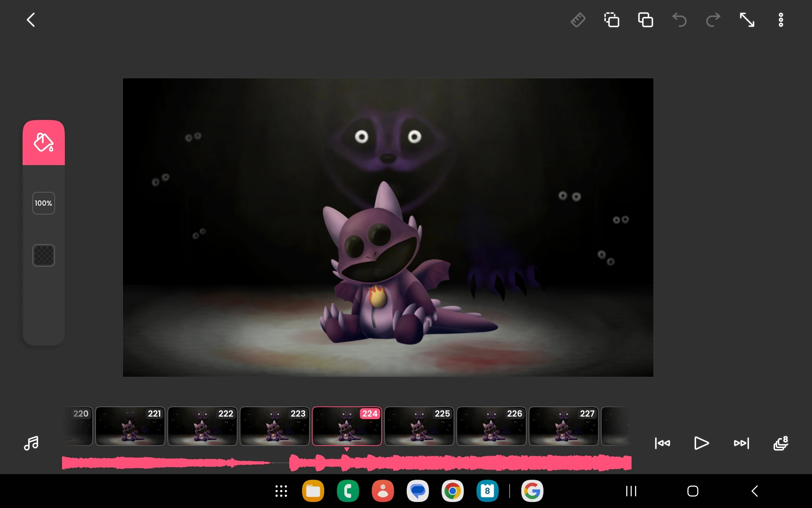Screen dimensions: 812x508
Task: Copy the current frame
Action: (x=612, y=20)
